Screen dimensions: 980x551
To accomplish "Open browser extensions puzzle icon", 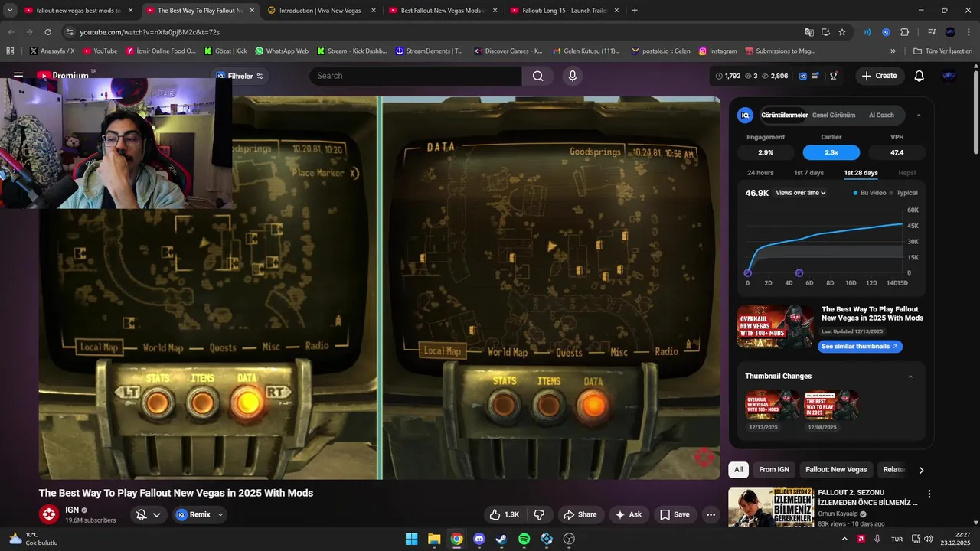I will pyautogui.click(x=904, y=32).
